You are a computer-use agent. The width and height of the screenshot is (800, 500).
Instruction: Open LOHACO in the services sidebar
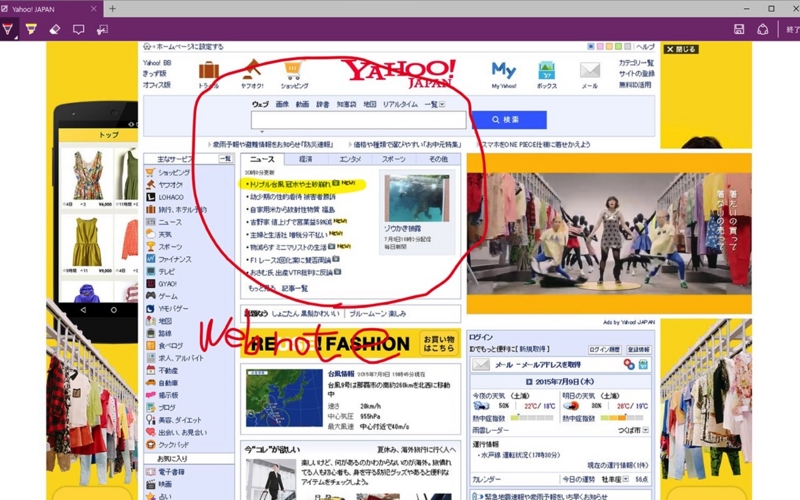(170, 197)
